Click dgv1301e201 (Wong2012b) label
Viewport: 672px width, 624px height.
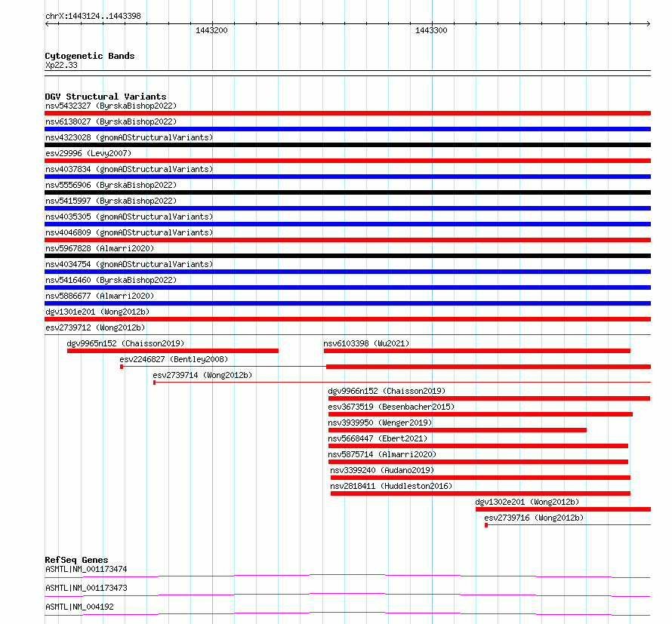pyautogui.click(x=97, y=312)
